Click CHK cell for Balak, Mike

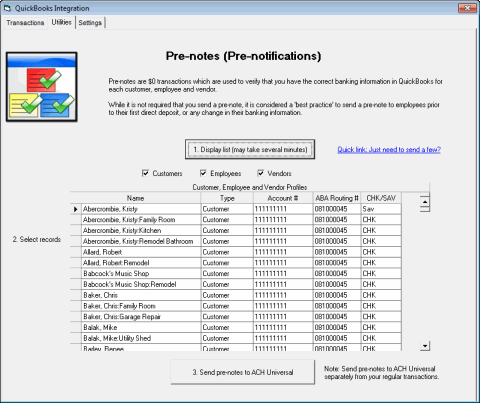[x=381, y=327]
